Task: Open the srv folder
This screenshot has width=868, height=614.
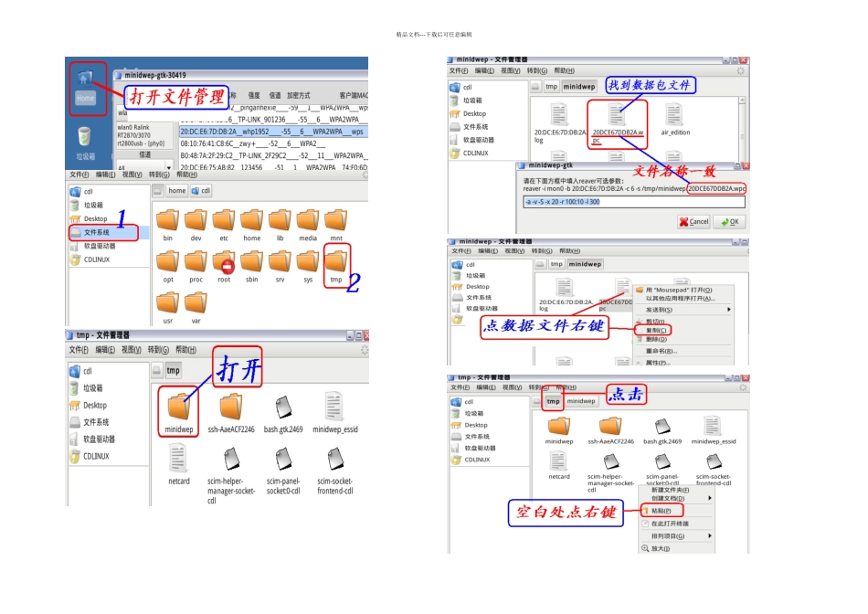Action: (x=281, y=266)
